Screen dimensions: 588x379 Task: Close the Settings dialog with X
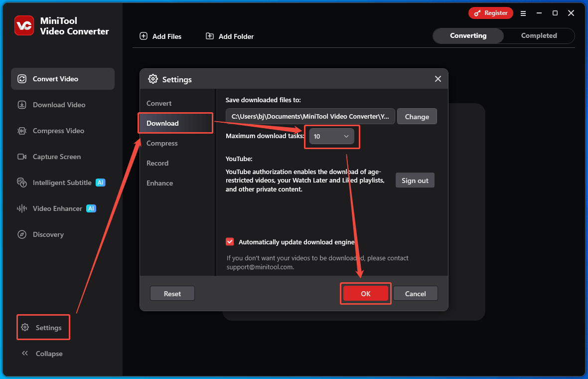pos(438,79)
